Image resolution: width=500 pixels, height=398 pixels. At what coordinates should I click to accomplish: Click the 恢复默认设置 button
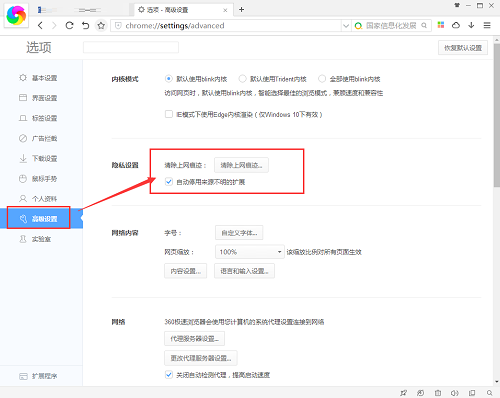(463, 48)
